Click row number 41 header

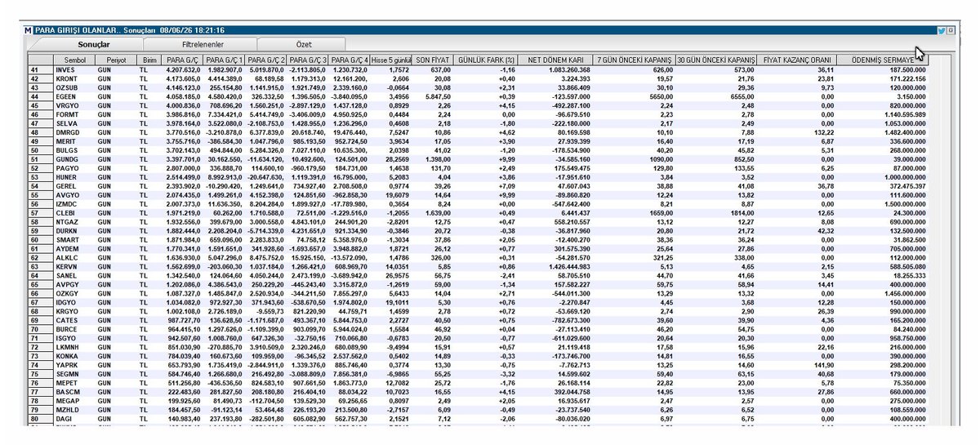click(41, 70)
